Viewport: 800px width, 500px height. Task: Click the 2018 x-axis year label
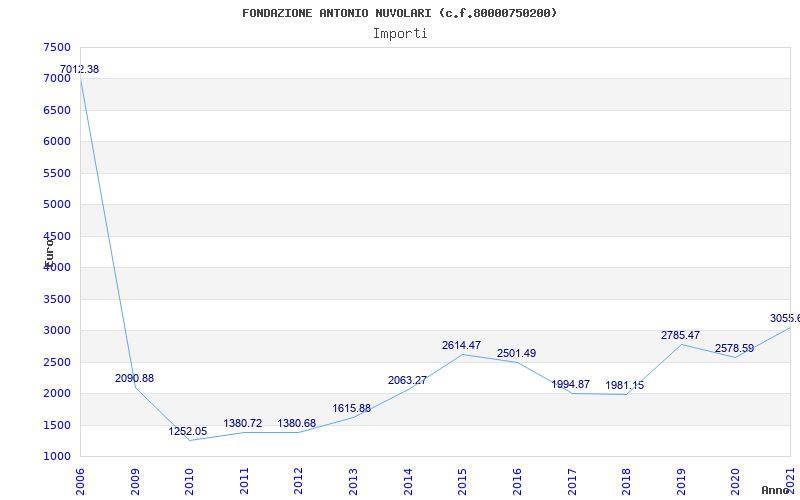click(626, 482)
